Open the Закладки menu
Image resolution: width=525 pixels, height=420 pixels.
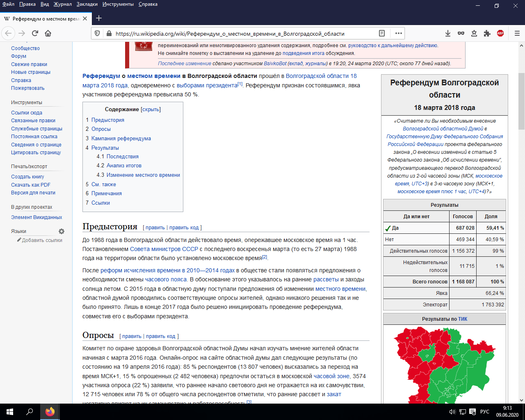[87, 4]
